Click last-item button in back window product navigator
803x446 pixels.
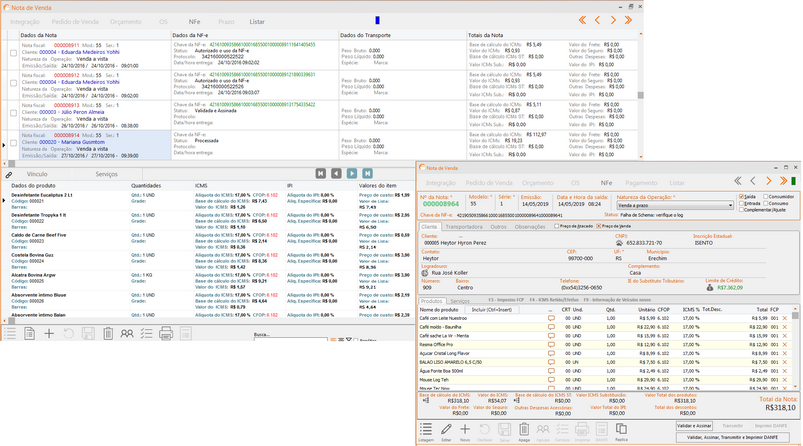[x=367, y=174]
